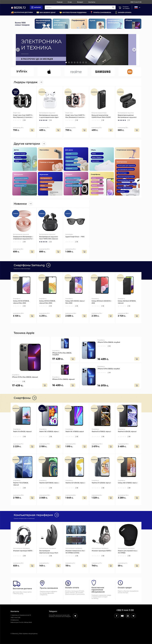Add the 499 с. AirPods to cart
Image resolution: width=152 pixels, height=644 pixels.
58,130
